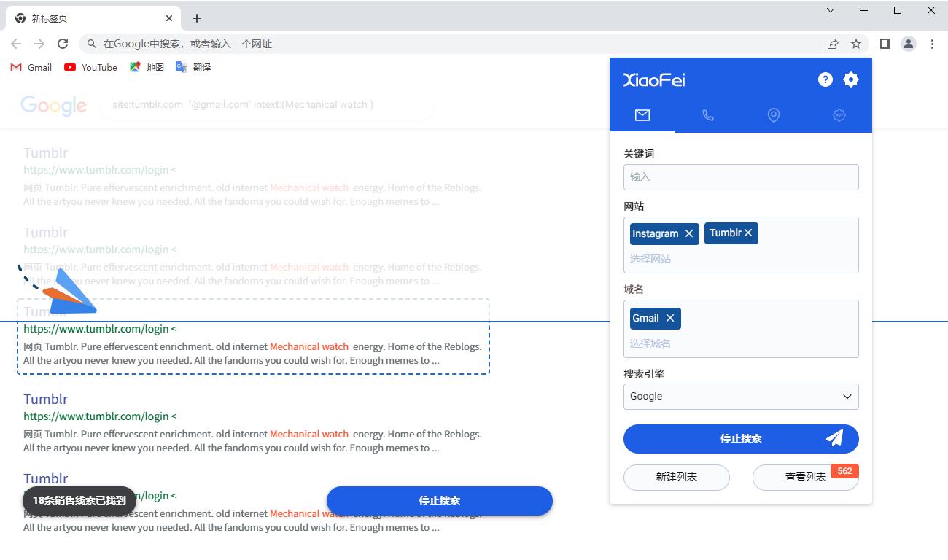Switch to the email envelope tab
948x560 pixels.
[x=642, y=115]
